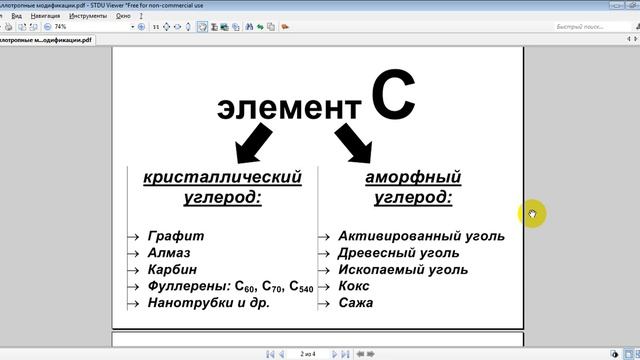Navigate forward with the right arrow in status bar

371,354
